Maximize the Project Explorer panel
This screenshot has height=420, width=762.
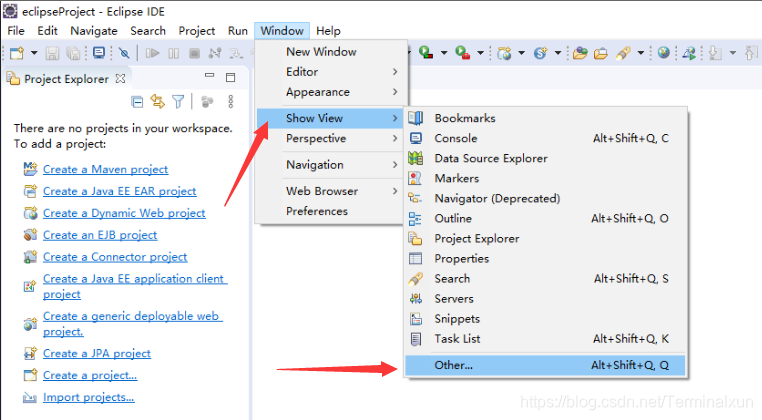point(230,77)
